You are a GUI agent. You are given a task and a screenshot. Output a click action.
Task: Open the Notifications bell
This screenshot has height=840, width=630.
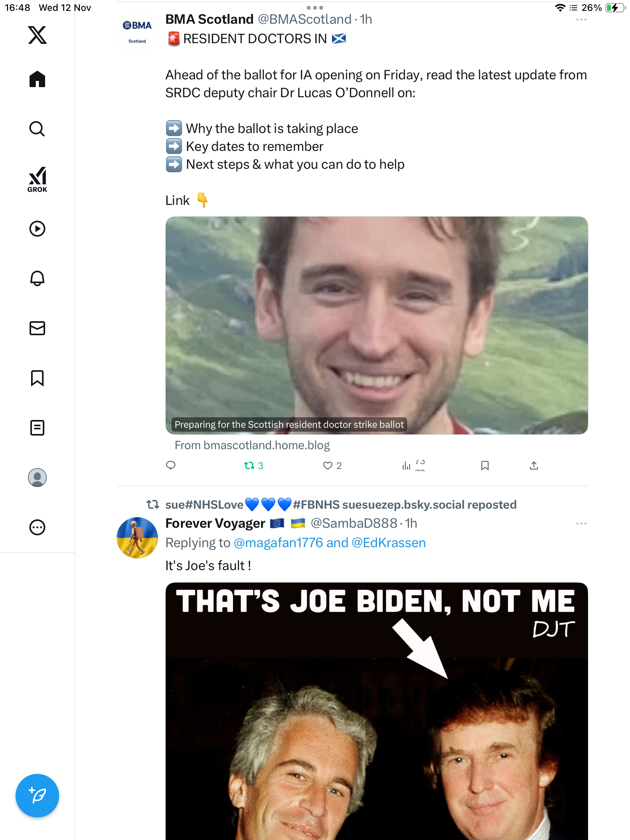coord(37,278)
